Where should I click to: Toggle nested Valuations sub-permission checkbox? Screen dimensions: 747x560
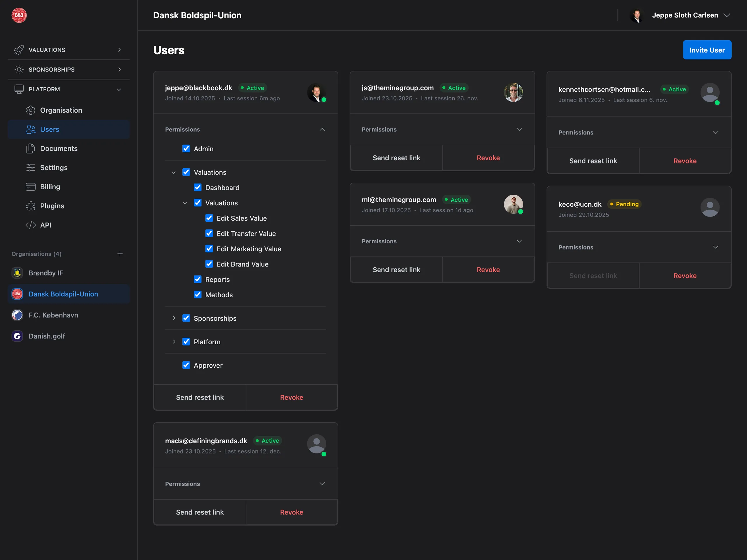tap(198, 203)
